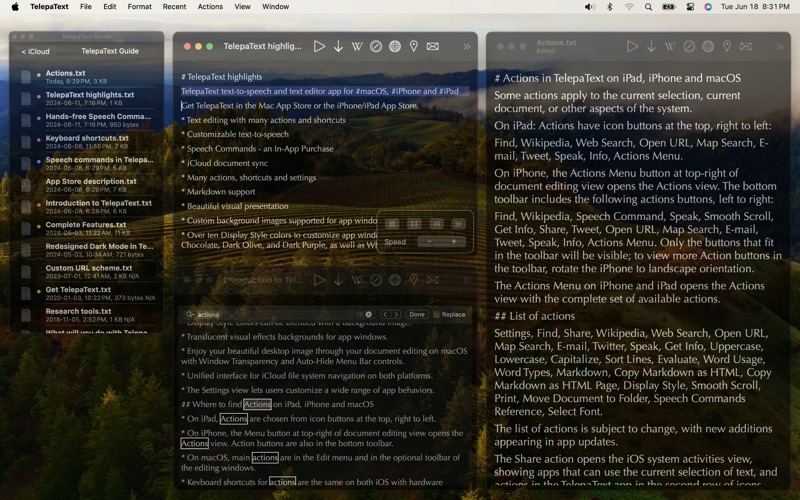Open the Window menu
The height and width of the screenshot is (500, 800).
coord(276,7)
